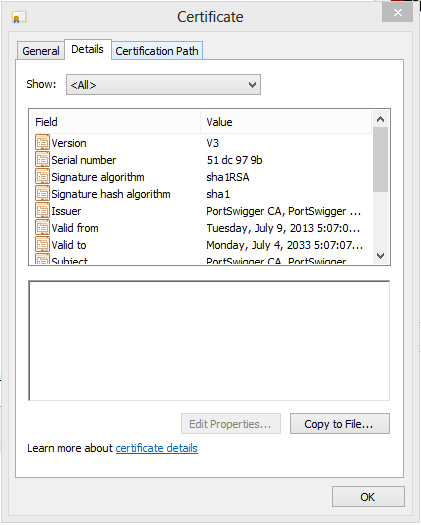Screen dimensions: 421x525
Task: Click the Signature algorithm row icon
Action: click(x=42, y=177)
